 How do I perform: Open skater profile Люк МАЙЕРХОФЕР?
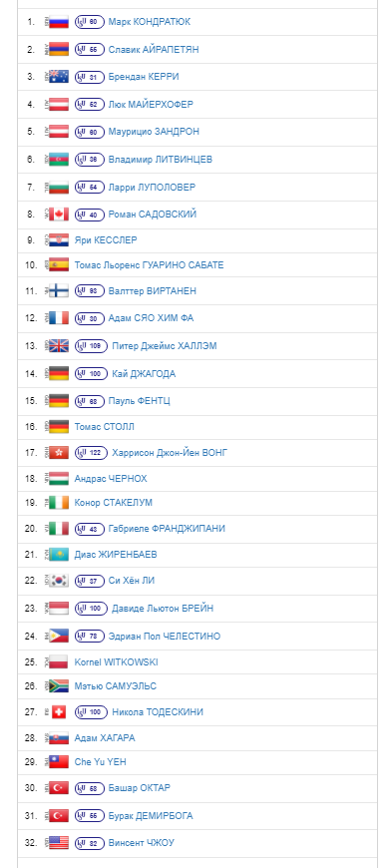[151, 104]
